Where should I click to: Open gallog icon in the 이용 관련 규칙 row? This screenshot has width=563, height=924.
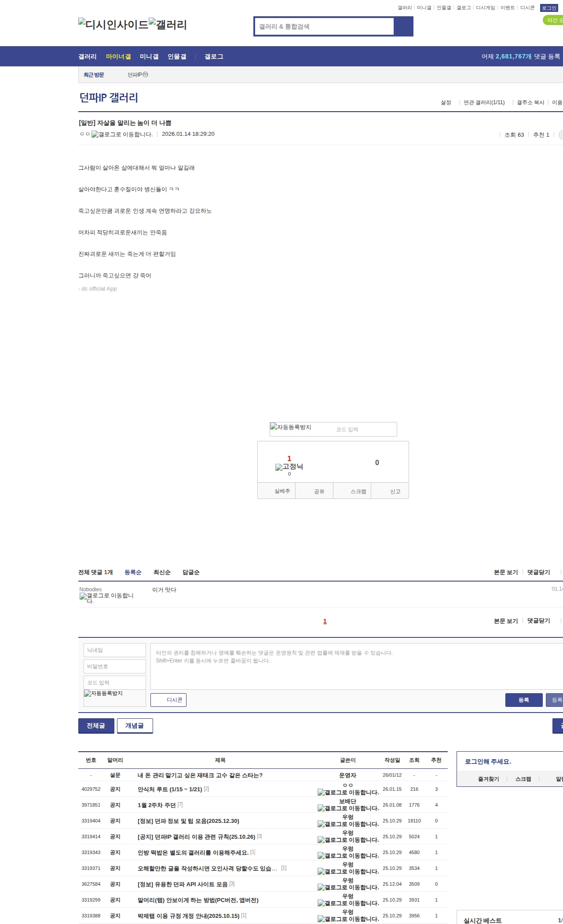pyautogui.click(x=348, y=840)
